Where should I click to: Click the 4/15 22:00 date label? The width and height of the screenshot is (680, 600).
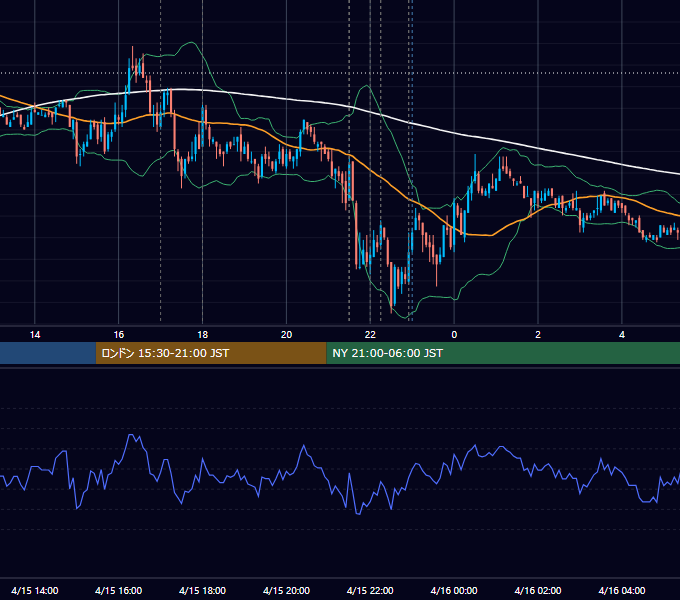coord(370,590)
